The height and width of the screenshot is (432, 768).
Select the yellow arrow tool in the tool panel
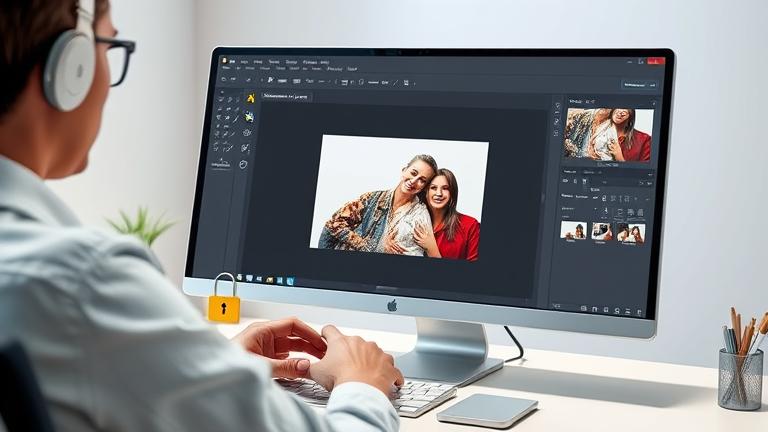pos(251,98)
